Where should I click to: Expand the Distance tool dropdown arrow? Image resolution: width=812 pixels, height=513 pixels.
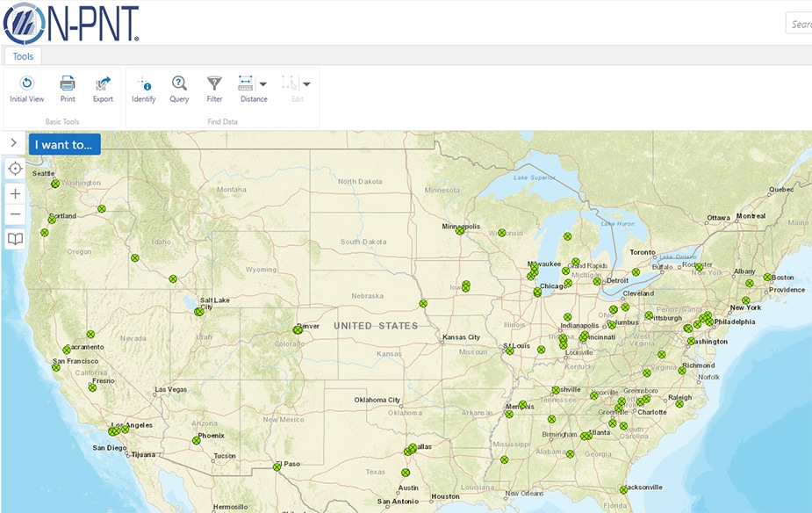point(263,84)
